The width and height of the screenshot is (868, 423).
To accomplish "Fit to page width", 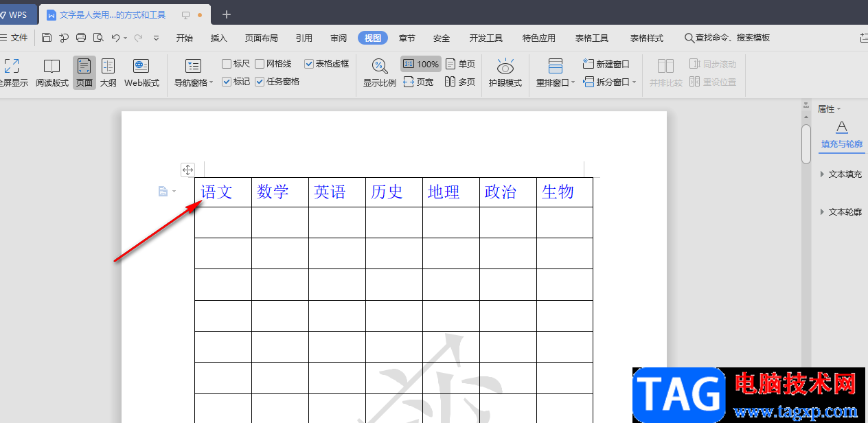I will 418,82.
